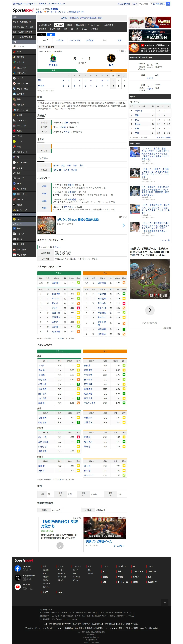Screen dimensions: 183x644
Task: Click the 新規取得 ID link
Action: point(54,9)
